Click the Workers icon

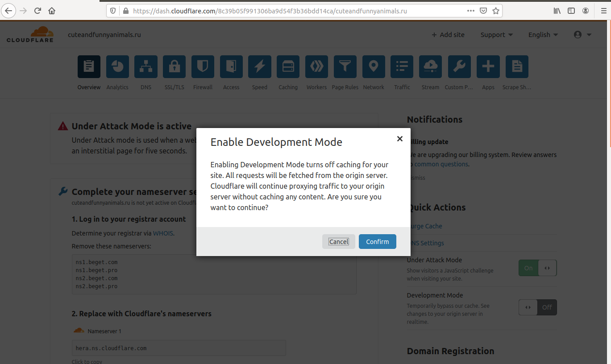316,67
